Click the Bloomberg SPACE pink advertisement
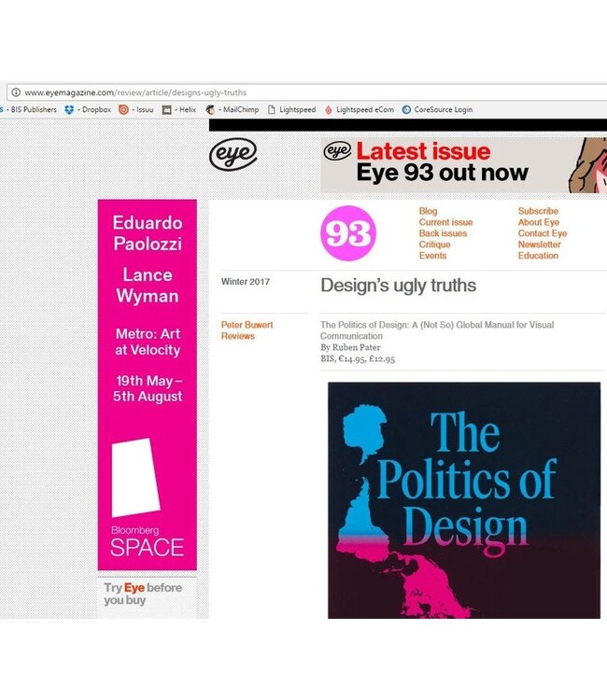 (x=148, y=385)
